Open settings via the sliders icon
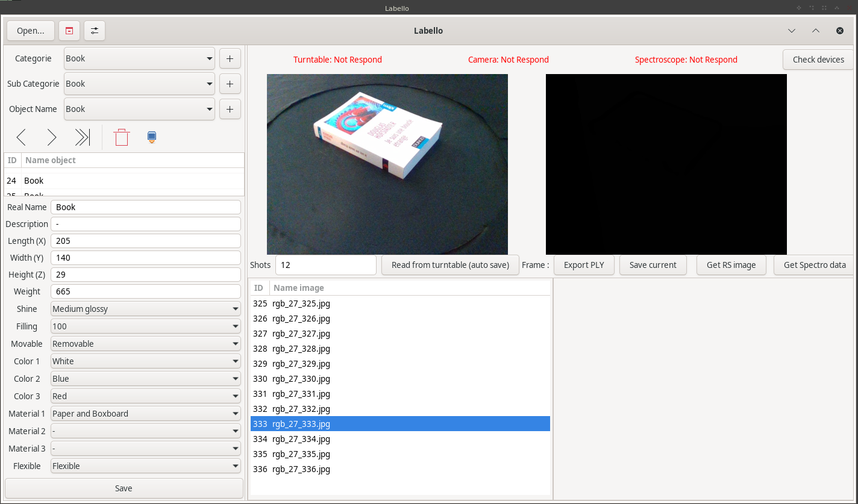 [x=95, y=31]
